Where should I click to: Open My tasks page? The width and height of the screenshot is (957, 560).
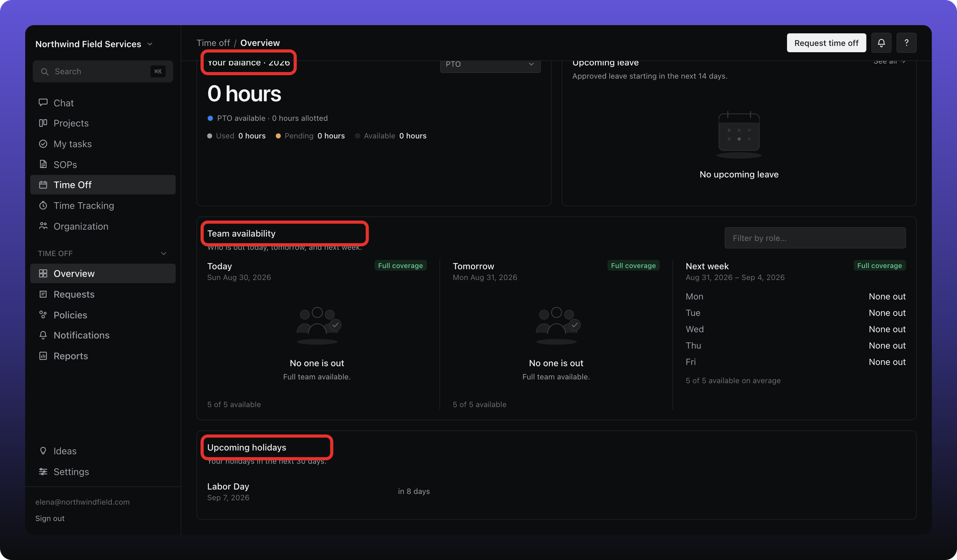point(103,144)
